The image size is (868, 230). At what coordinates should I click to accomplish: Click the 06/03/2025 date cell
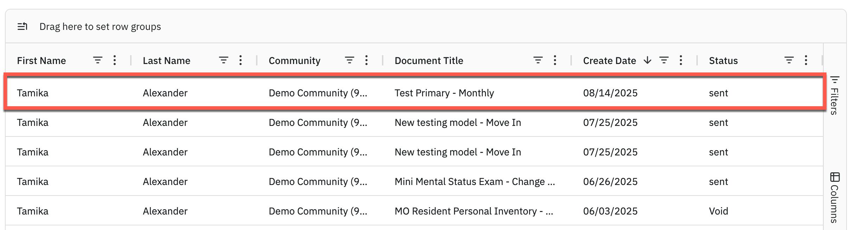[x=610, y=211]
